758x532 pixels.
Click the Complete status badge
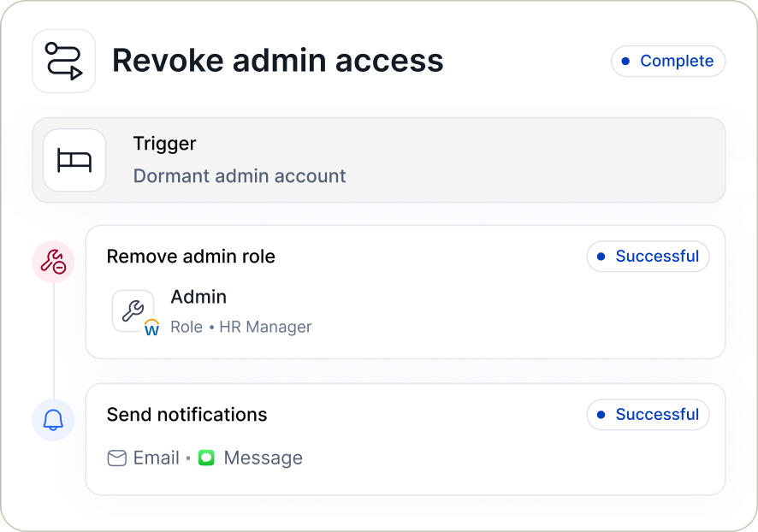(x=668, y=61)
